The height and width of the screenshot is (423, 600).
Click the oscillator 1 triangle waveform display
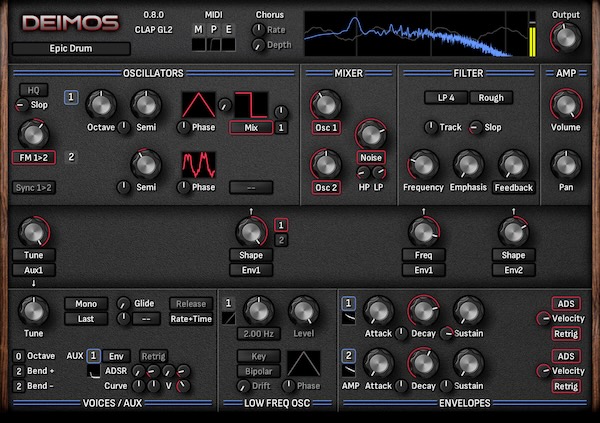click(198, 105)
